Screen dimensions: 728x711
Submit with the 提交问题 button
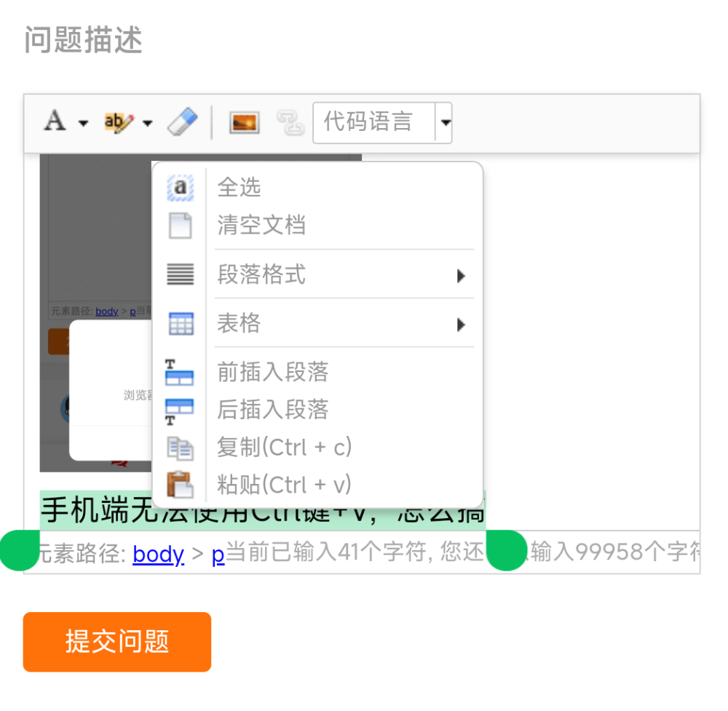pyautogui.click(x=117, y=642)
